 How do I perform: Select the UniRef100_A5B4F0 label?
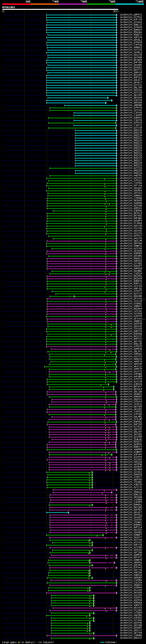[131, 306]
